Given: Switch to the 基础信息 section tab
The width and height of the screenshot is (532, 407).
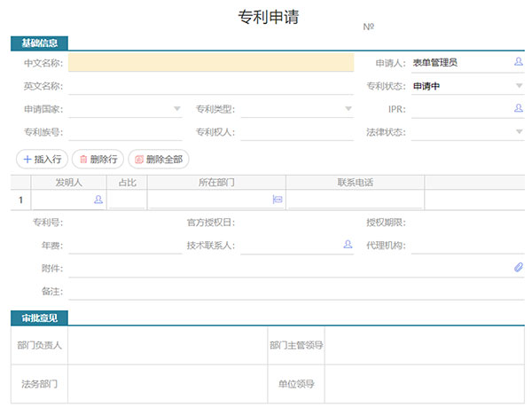Looking at the screenshot, I should click(x=39, y=43).
